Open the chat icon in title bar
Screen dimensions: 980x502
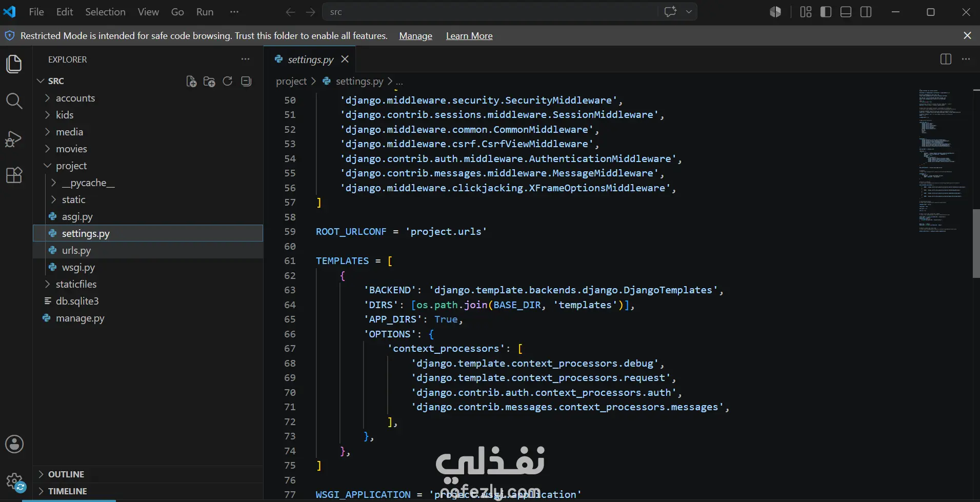(x=671, y=12)
